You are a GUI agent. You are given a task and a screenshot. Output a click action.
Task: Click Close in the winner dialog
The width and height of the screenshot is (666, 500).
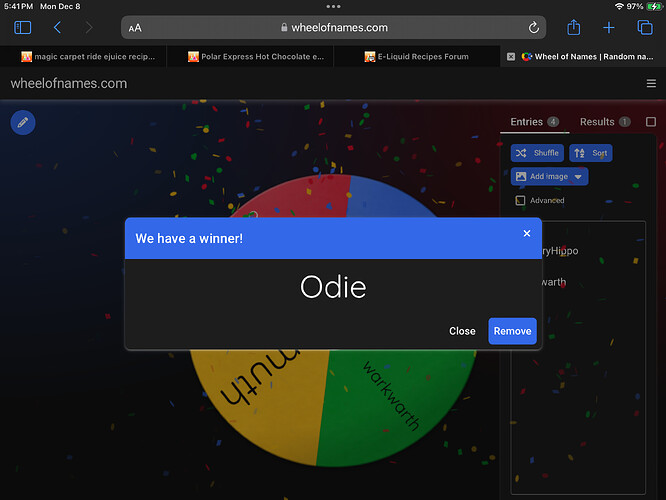coord(462,331)
